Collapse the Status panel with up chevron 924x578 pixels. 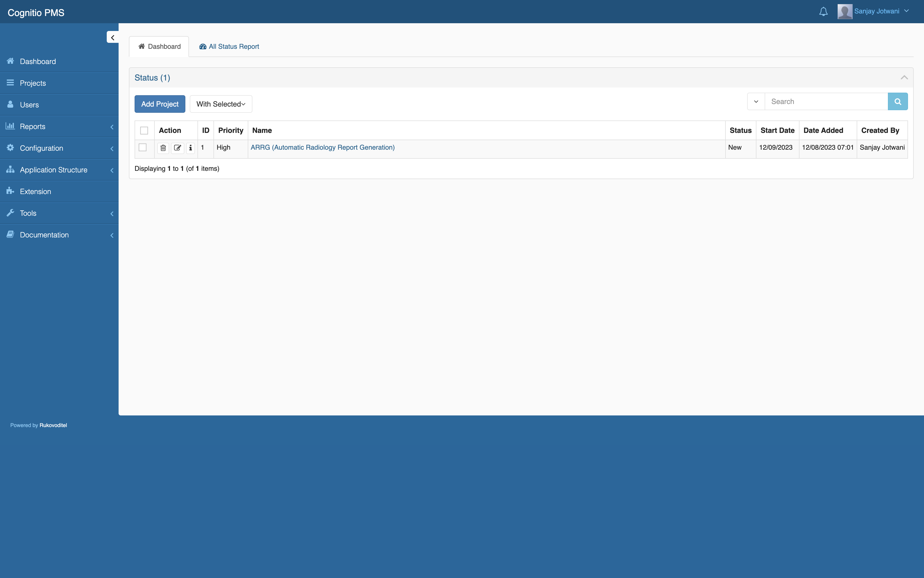(904, 78)
